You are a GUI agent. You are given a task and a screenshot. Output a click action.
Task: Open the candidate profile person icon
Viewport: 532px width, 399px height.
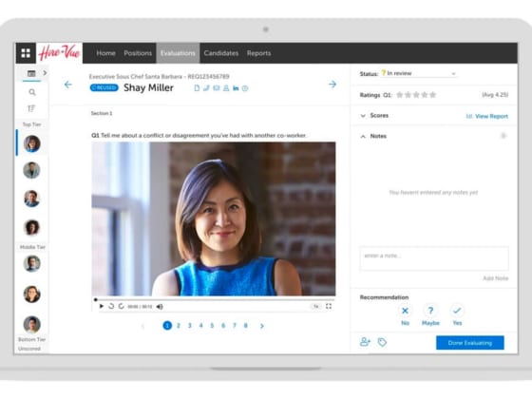point(226,88)
